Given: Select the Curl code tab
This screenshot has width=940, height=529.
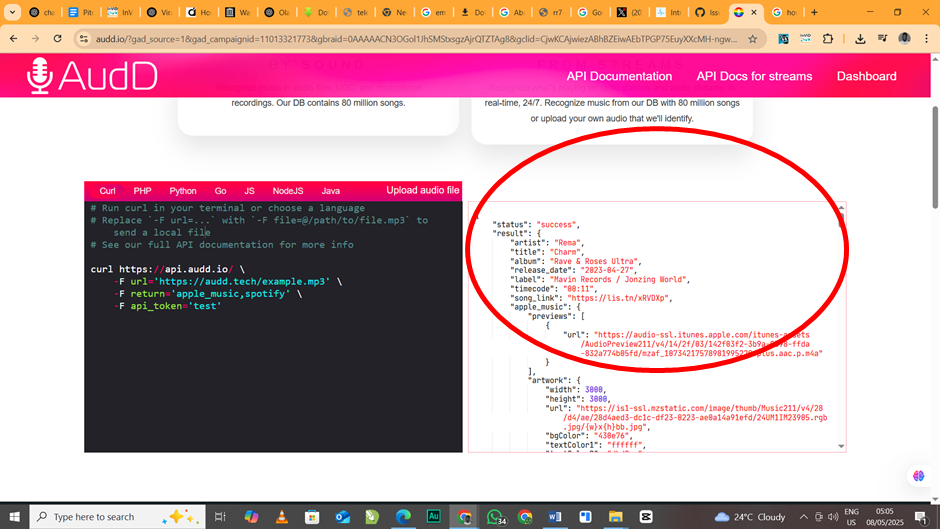Looking at the screenshot, I should 107,191.
